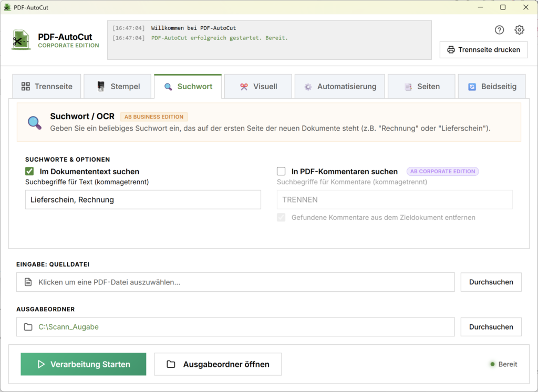Click log line 'erfolgreich gestartet. Bereit.'
Screen dimensions: 538x392
[x=220, y=38]
